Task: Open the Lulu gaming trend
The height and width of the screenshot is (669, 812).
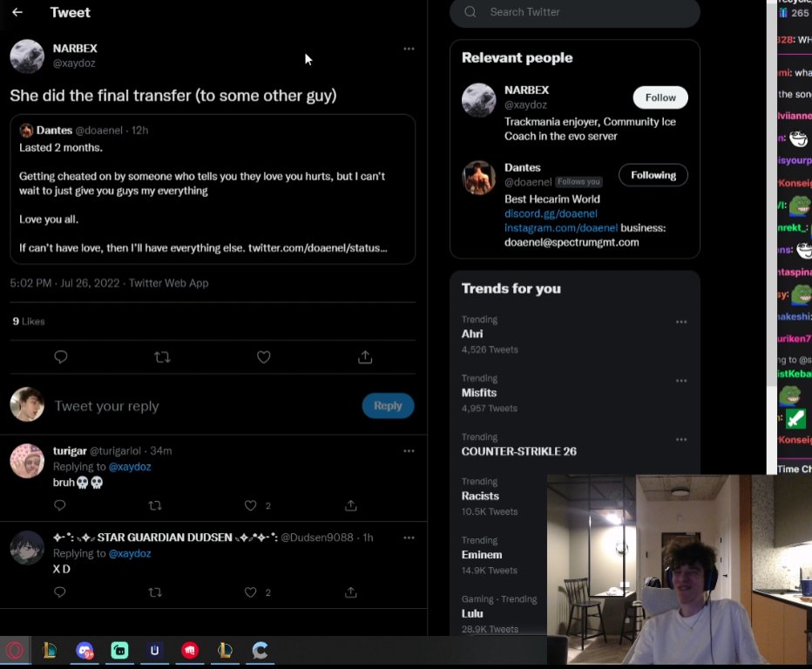Action: click(498, 613)
